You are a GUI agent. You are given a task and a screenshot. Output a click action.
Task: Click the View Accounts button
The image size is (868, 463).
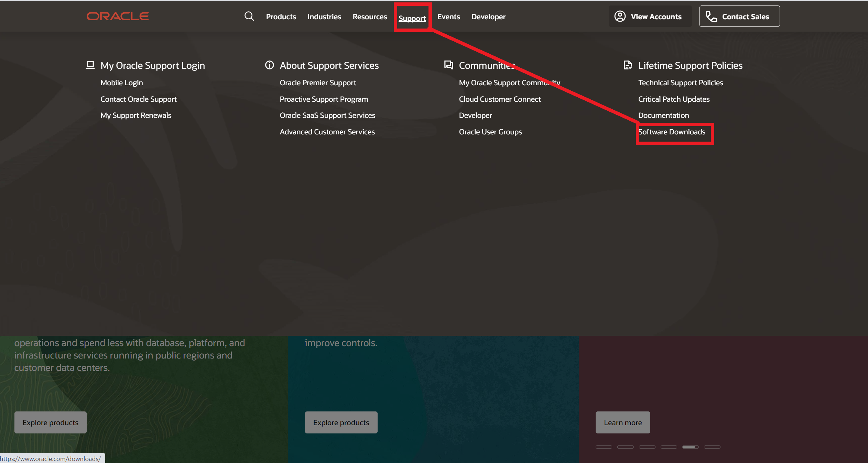point(650,16)
